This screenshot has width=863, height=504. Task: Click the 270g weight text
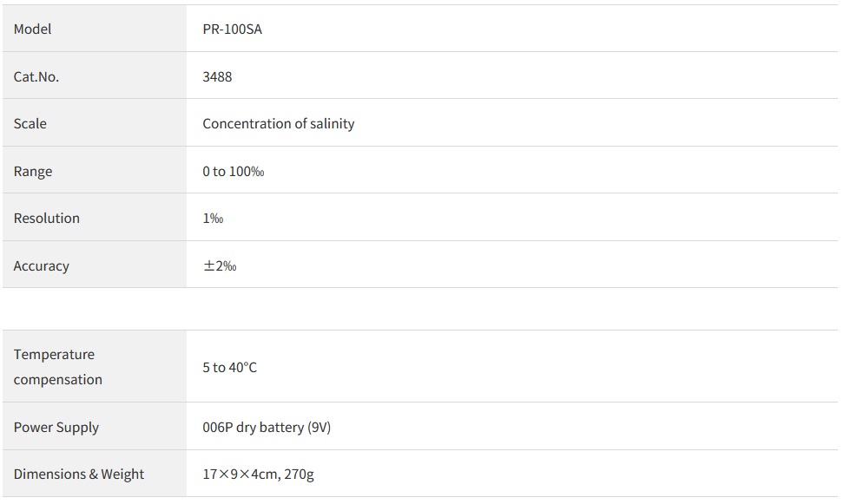tap(299, 475)
